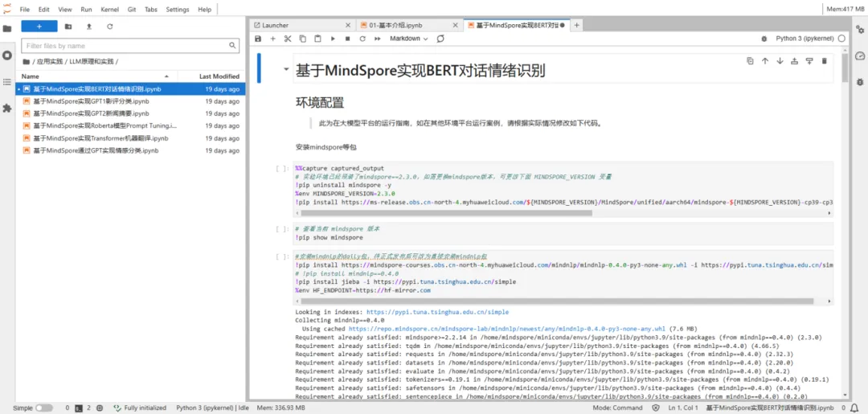Image resolution: width=868 pixels, height=414 pixels.
Task: Open the repo.mindspore.cn wheel cached link
Action: (x=508, y=328)
